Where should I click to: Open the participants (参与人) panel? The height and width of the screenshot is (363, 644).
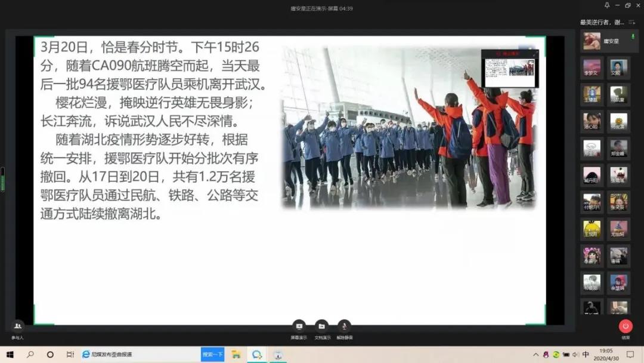[18, 326]
